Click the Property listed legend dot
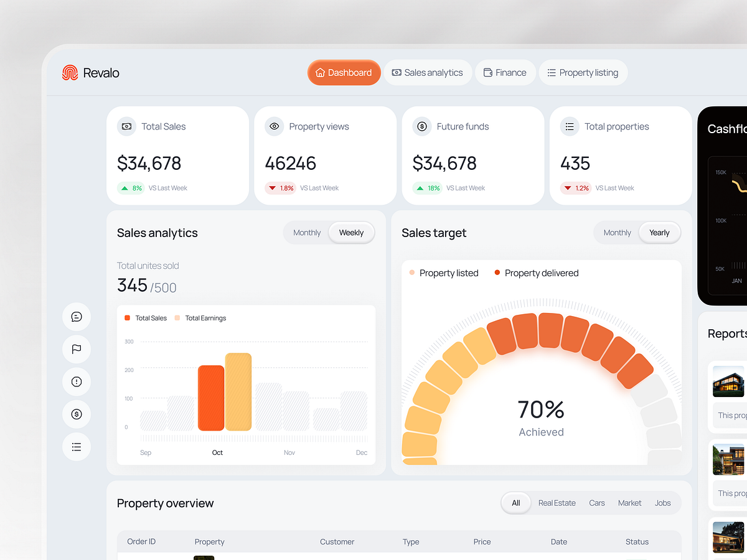 [x=412, y=273]
